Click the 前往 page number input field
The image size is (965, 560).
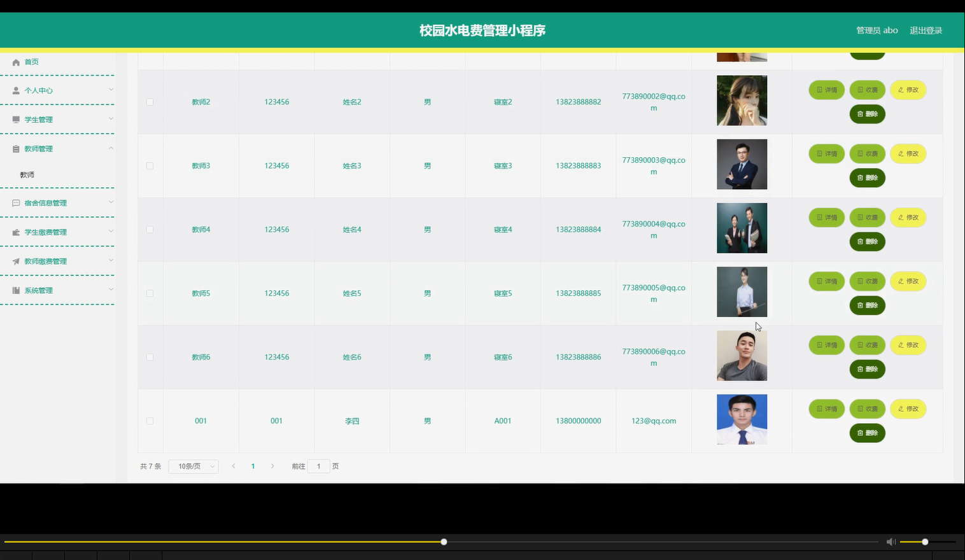point(318,466)
